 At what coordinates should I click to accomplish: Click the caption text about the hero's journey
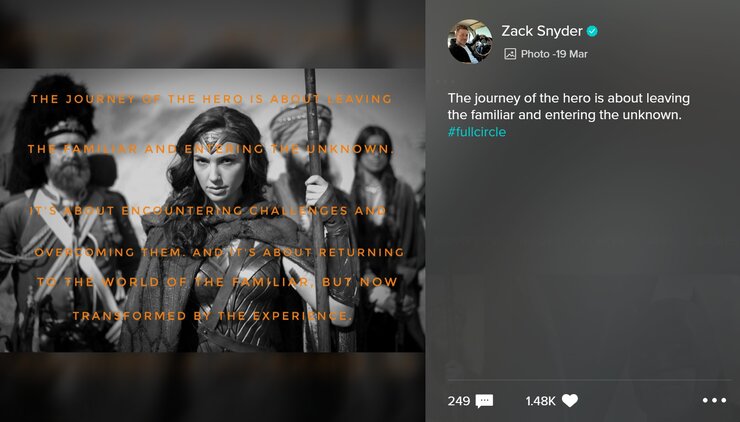pyautogui.click(x=569, y=107)
